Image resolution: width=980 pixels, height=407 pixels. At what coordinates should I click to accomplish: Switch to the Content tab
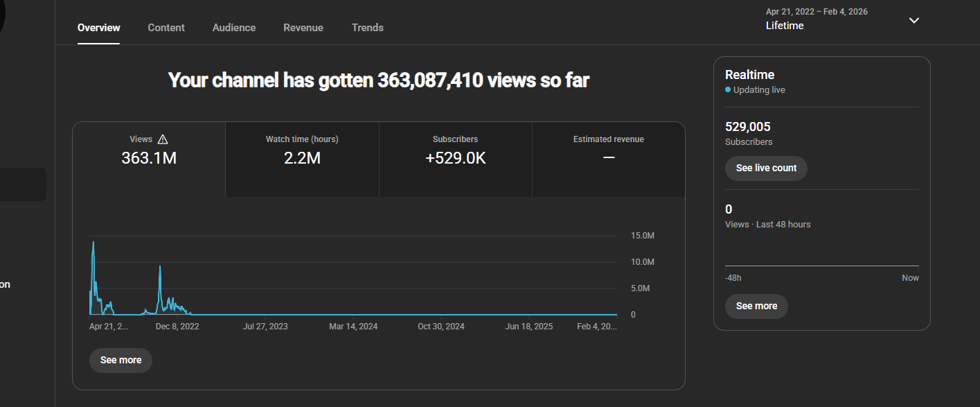pos(166,28)
